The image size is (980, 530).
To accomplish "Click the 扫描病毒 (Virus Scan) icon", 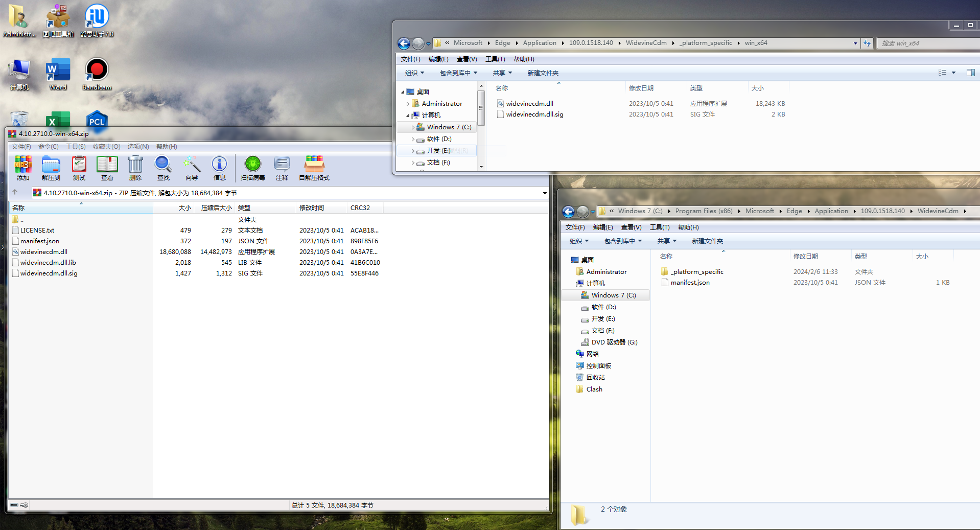I will 252,168.
